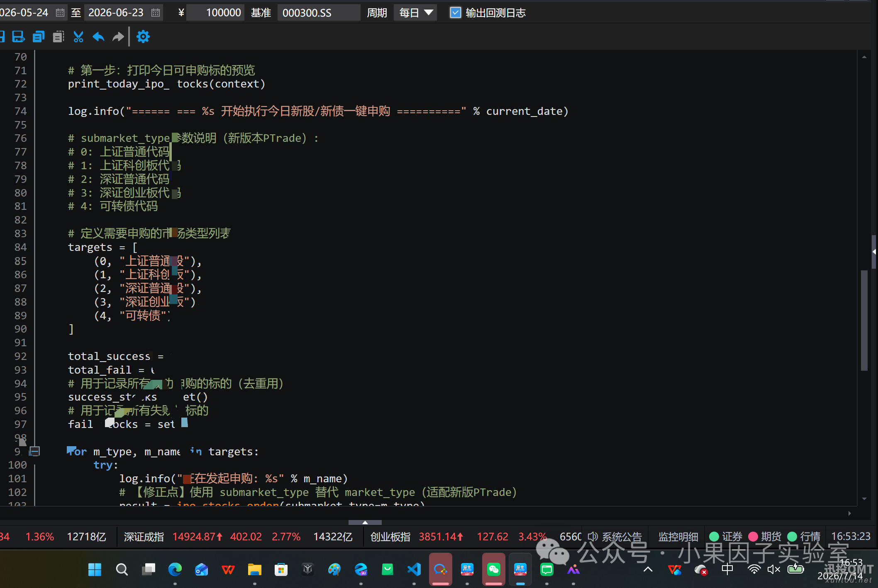Click the redo arrow icon
Viewport: 878px width, 588px height.
click(x=118, y=37)
